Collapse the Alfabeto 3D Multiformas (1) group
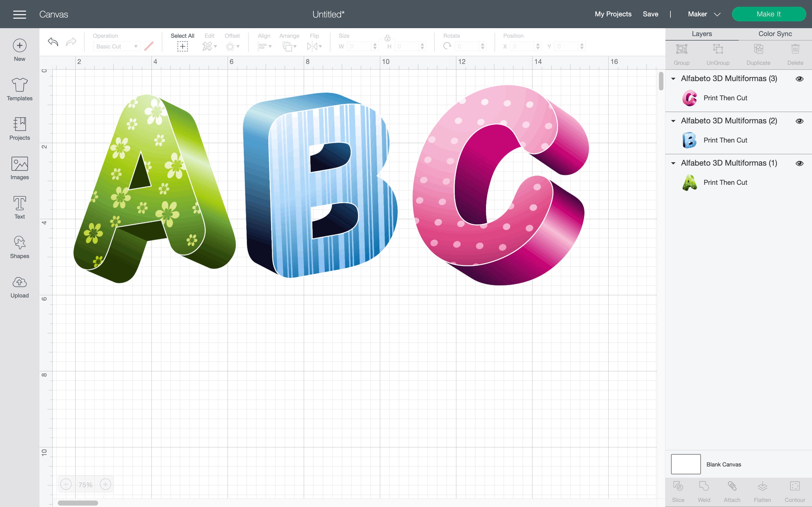812x507 pixels. coord(674,163)
